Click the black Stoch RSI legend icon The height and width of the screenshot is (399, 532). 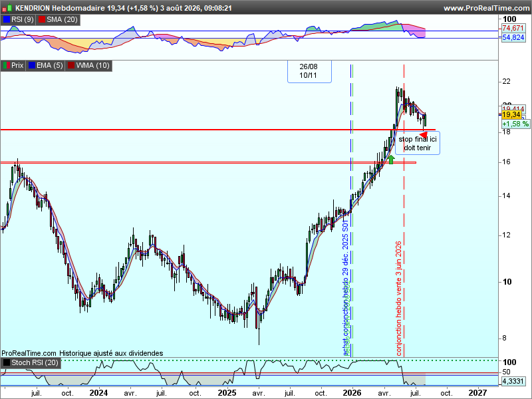point(7,362)
